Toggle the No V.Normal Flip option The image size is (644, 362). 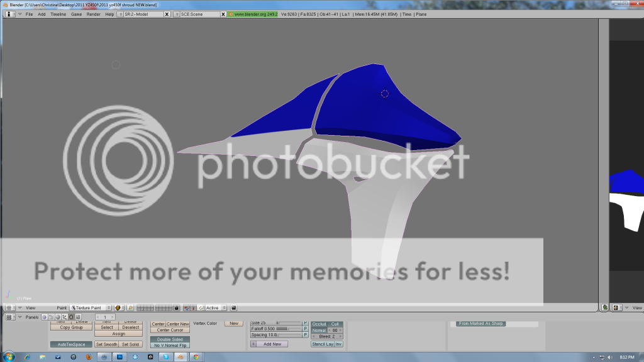click(170, 346)
